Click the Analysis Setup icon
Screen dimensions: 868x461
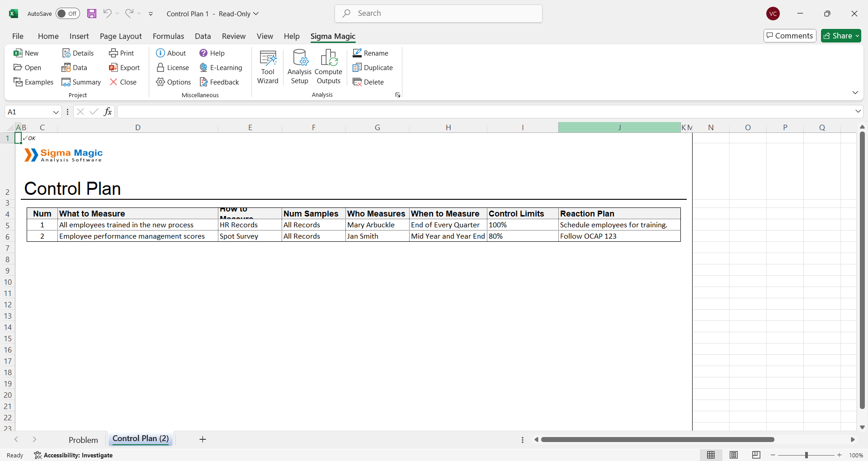299,67
